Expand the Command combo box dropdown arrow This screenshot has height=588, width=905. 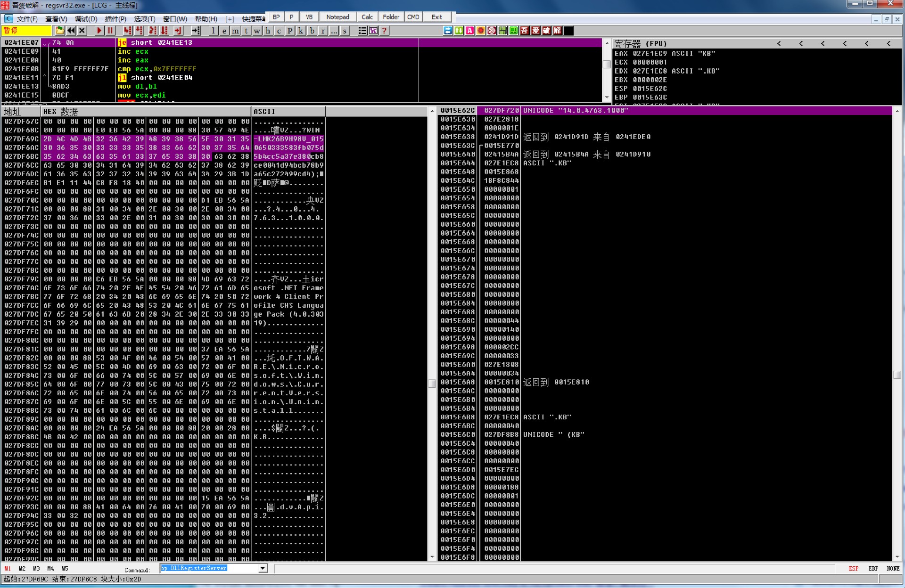point(263,568)
